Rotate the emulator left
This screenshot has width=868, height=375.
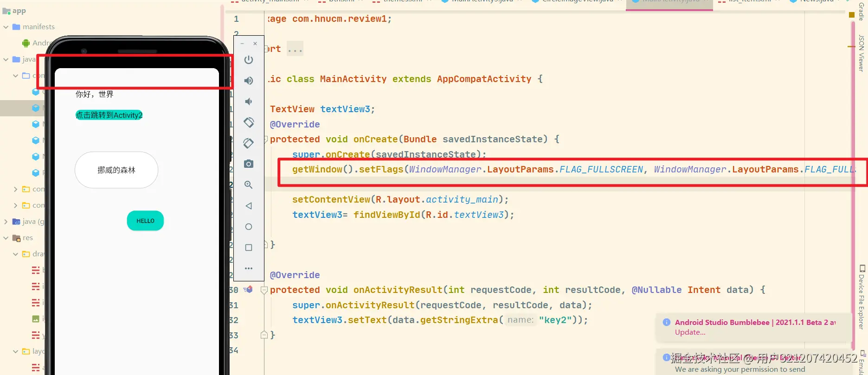(249, 122)
